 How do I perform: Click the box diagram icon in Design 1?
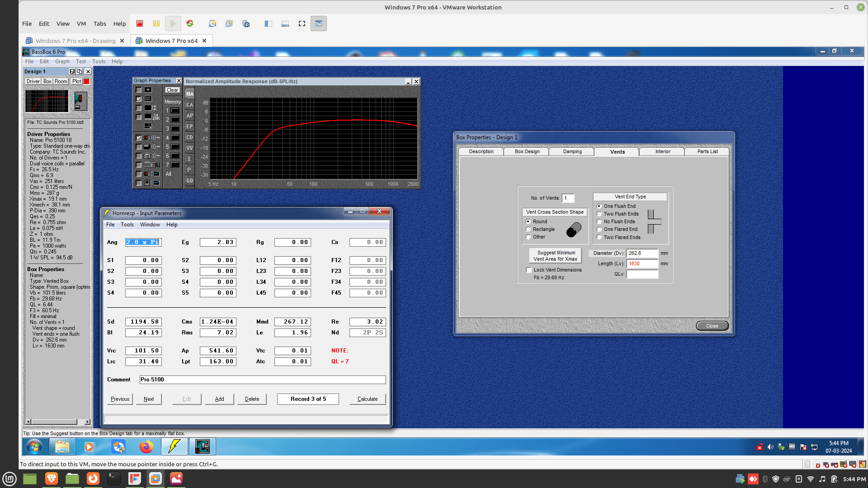[x=80, y=101]
